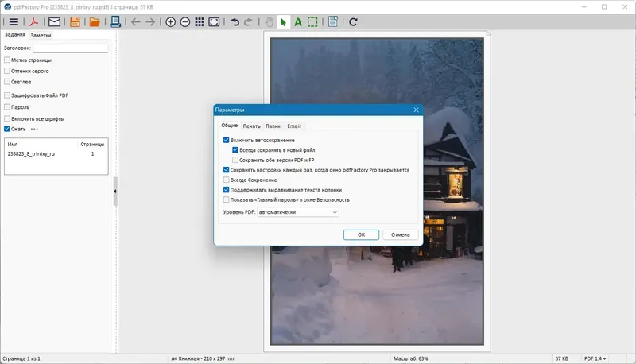Enable the Всегда Сохранение checkbox

226,180
